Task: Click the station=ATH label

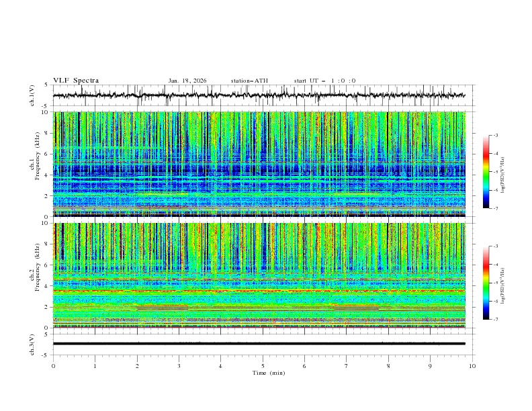Action: click(249, 81)
